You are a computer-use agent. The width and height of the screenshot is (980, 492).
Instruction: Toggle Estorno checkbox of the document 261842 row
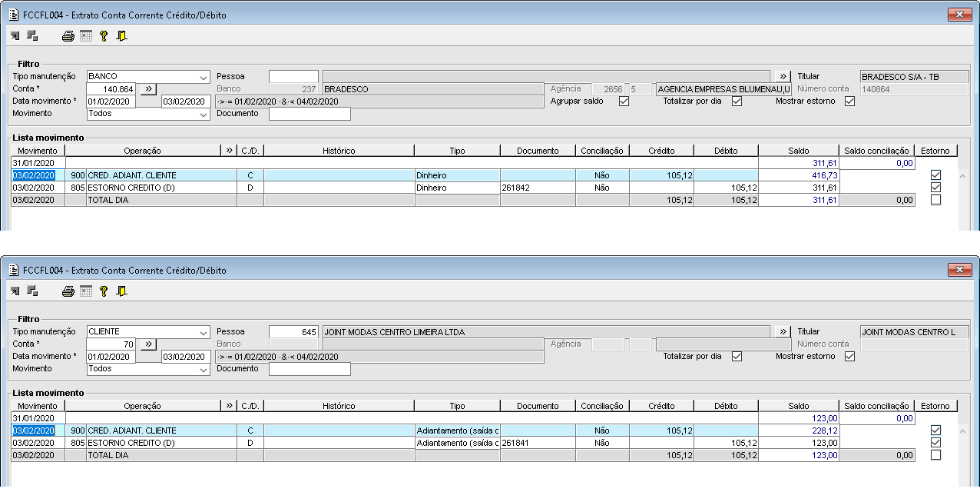(x=935, y=188)
